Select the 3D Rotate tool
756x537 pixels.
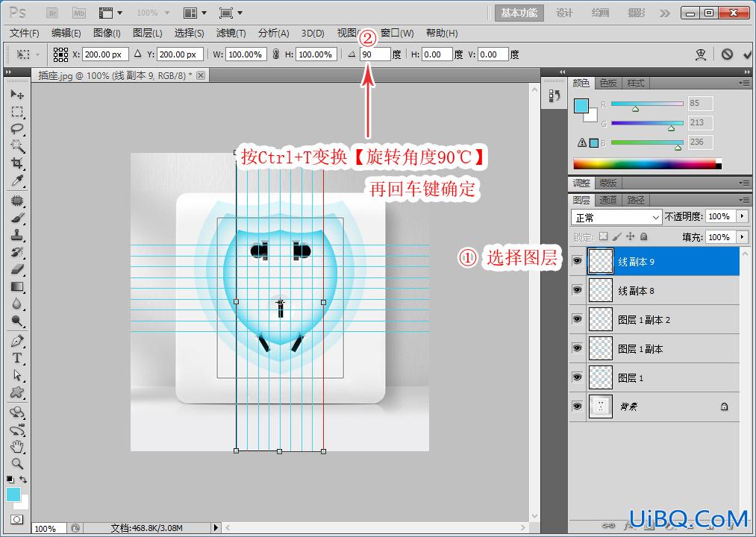pos(17,412)
